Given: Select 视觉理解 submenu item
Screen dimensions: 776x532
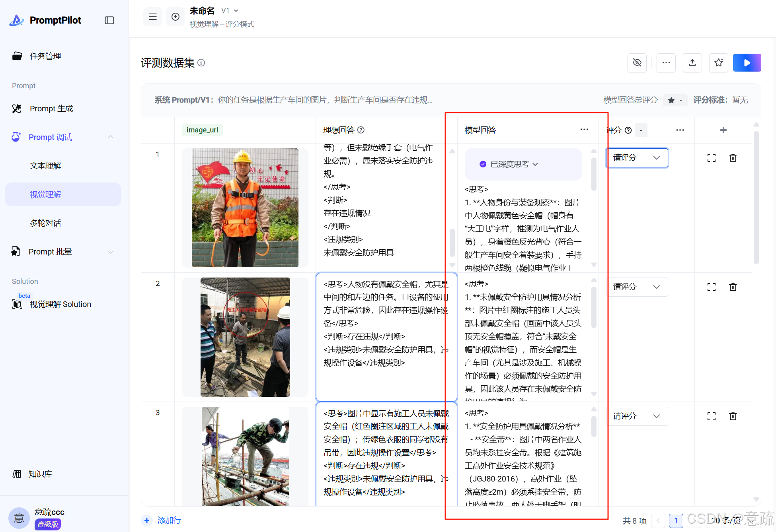Looking at the screenshot, I should pyautogui.click(x=63, y=194).
